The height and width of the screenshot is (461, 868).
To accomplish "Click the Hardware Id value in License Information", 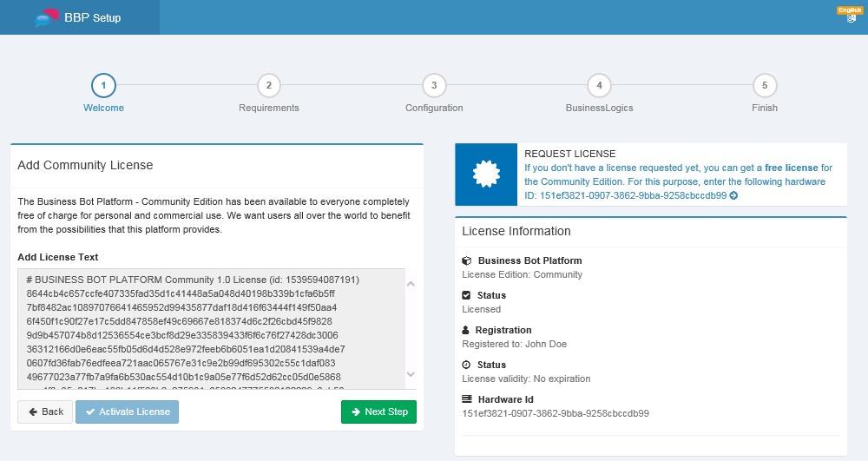I will tap(556, 413).
